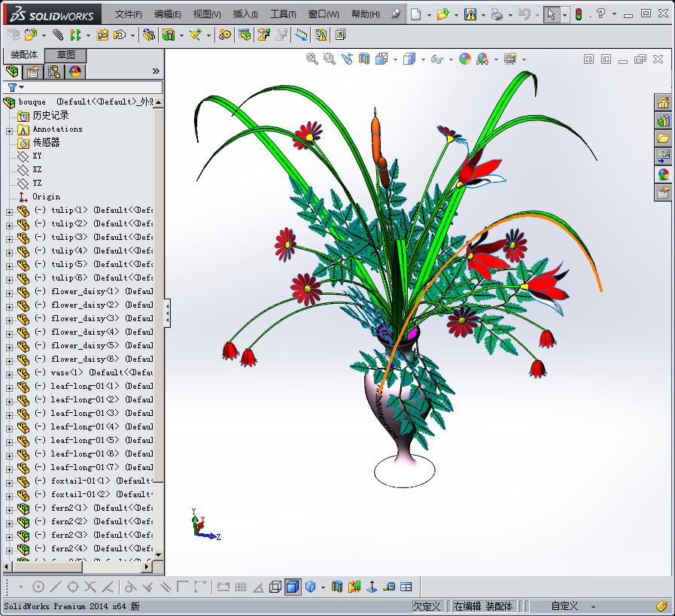The height and width of the screenshot is (616, 675).
Task: Expand the fern2<1> component node
Action: click(10, 510)
